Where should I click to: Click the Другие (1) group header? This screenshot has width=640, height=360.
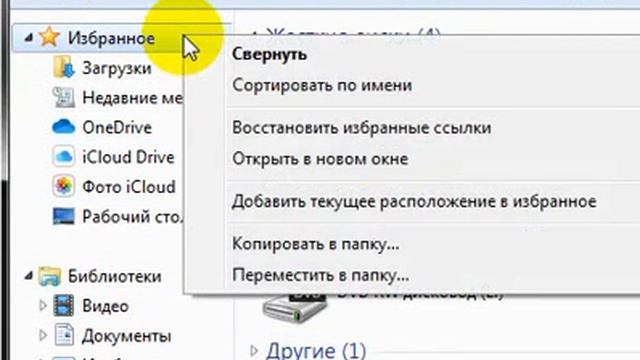pyautogui.click(x=316, y=351)
